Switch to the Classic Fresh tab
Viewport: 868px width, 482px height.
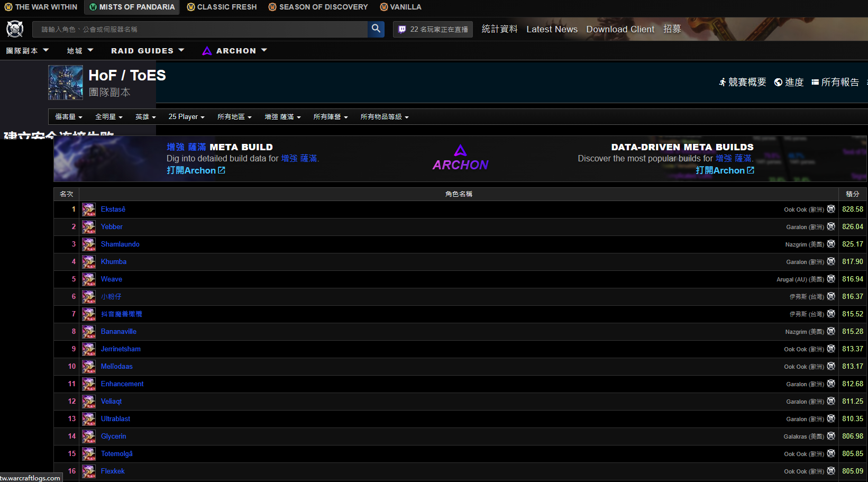click(222, 7)
